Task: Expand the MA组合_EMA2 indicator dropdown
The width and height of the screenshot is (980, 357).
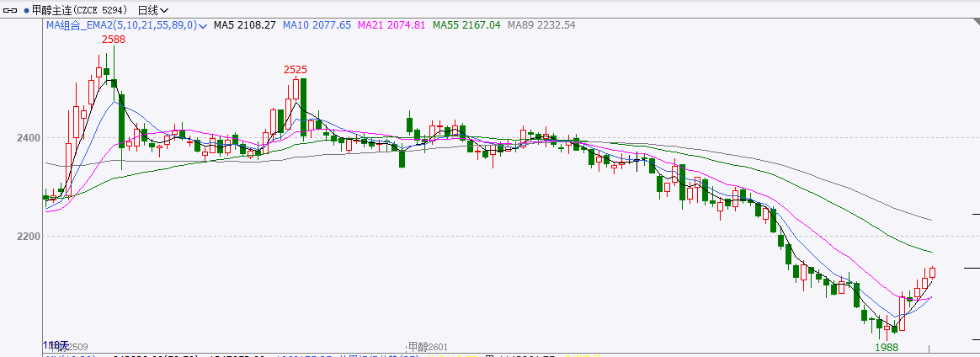Action: pos(203,26)
